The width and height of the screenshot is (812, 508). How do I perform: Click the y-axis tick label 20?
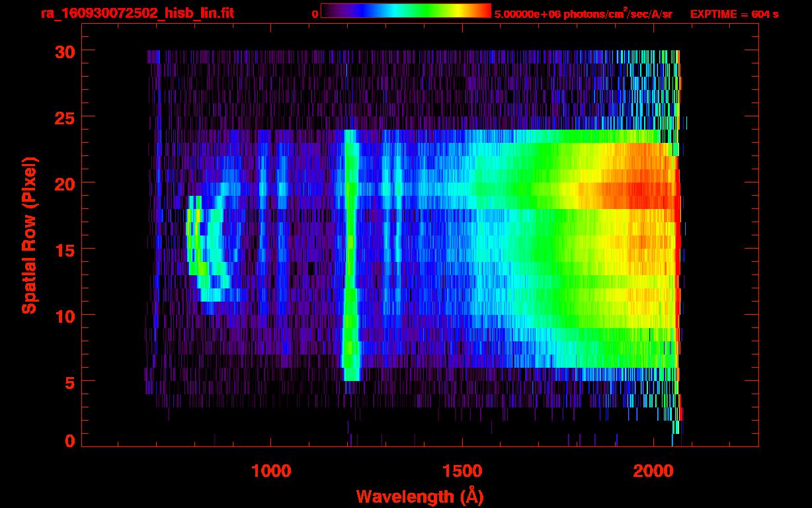coord(65,183)
